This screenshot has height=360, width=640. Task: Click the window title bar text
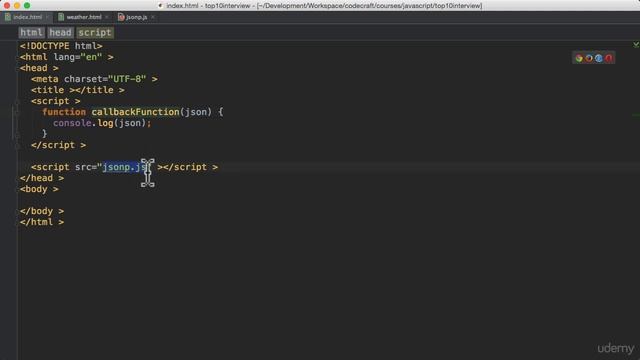tap(324, 6)
